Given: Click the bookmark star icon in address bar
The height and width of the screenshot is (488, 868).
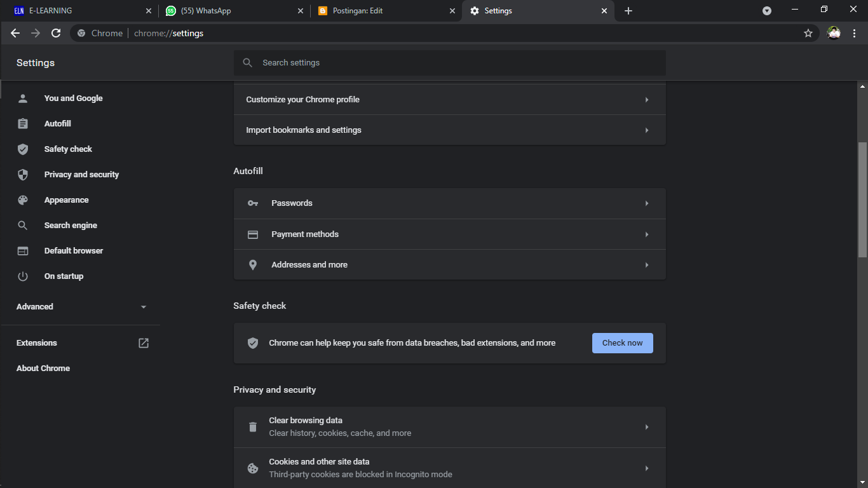Looking at the screenshot, I should tap(808, 33).
